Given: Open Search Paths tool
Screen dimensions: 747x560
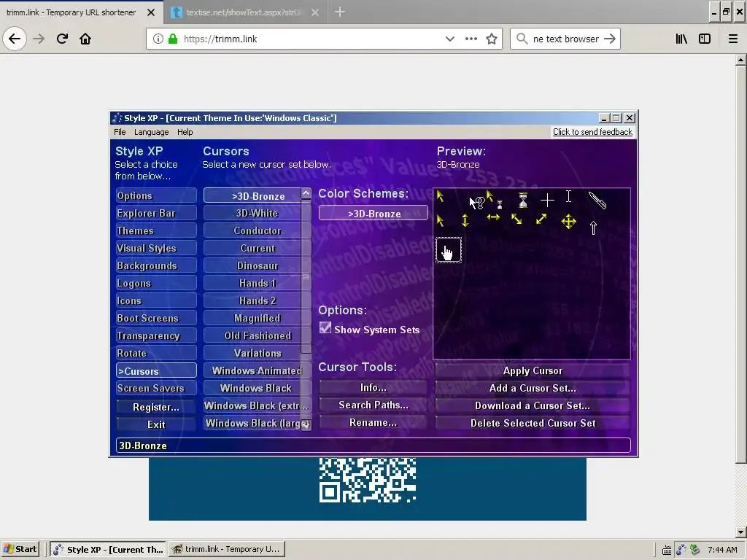Looking at the screenshot, I should (373, 405).
